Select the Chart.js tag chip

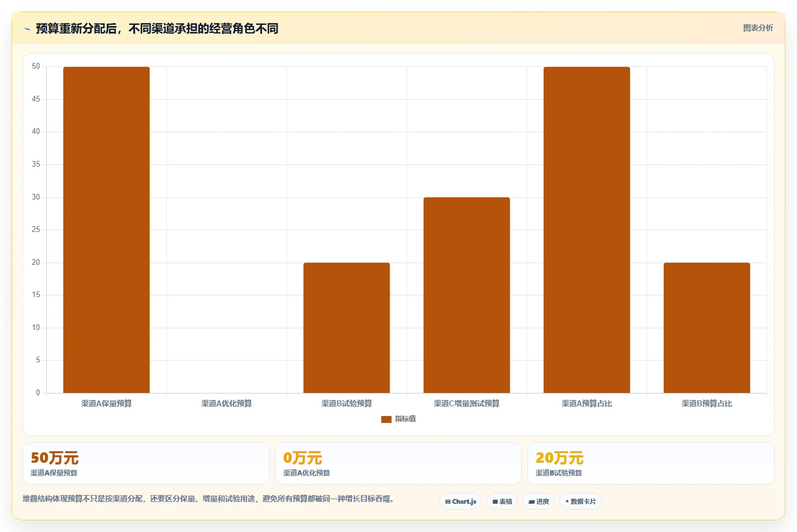(x=461, y=501)
